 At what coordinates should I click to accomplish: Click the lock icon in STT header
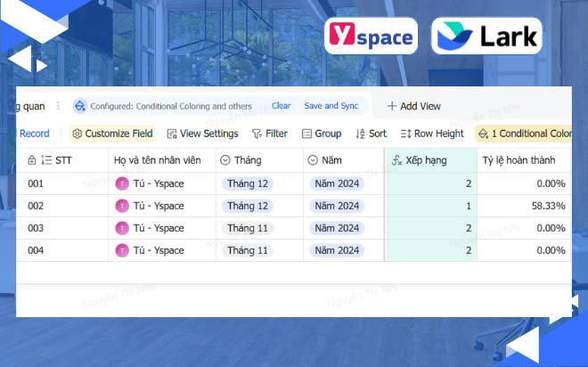pos(32,160)
